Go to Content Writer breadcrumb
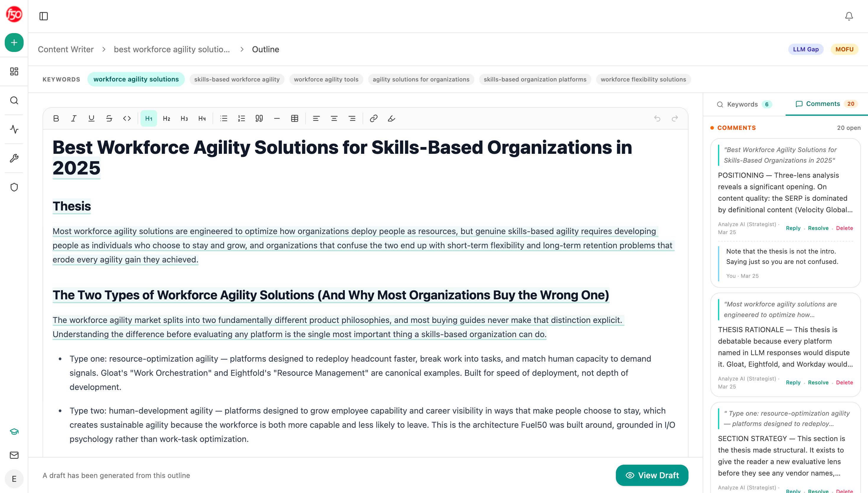The height and width of the screenshot is (493, 868). click(66, 49)
